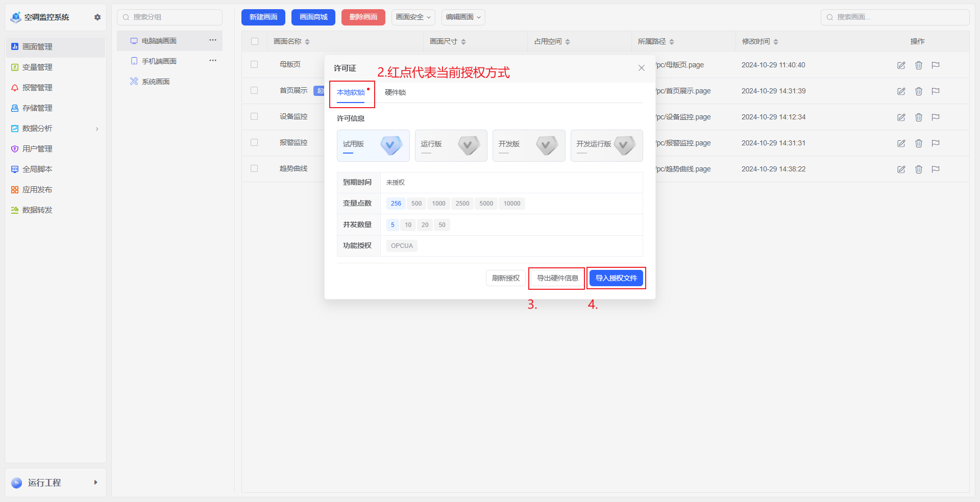The image size is (980, 502).
Task: Check the 母版页 row checkbox
Action: click(254, 64)
